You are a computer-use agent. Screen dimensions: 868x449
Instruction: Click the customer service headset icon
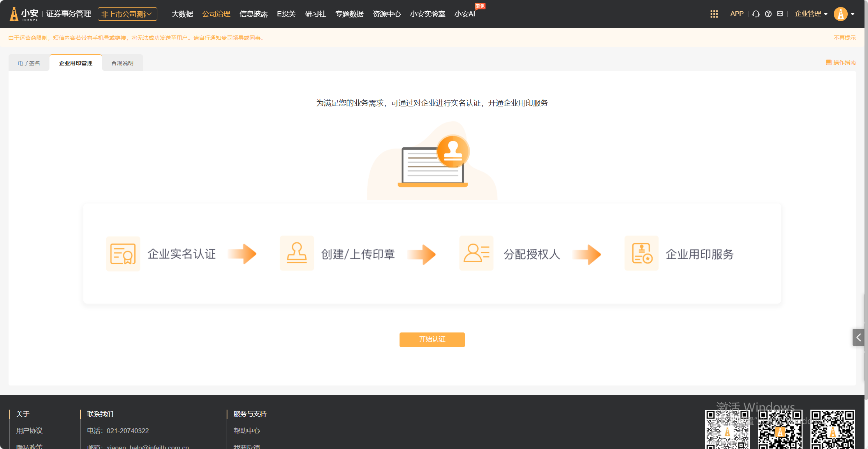click(x=756, y=14)
